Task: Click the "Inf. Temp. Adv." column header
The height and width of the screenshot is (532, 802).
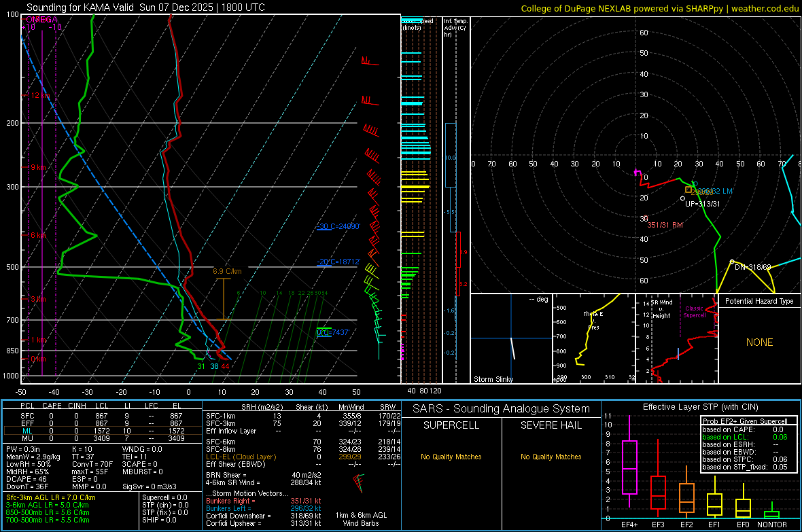Action: [x=455, y=28]
